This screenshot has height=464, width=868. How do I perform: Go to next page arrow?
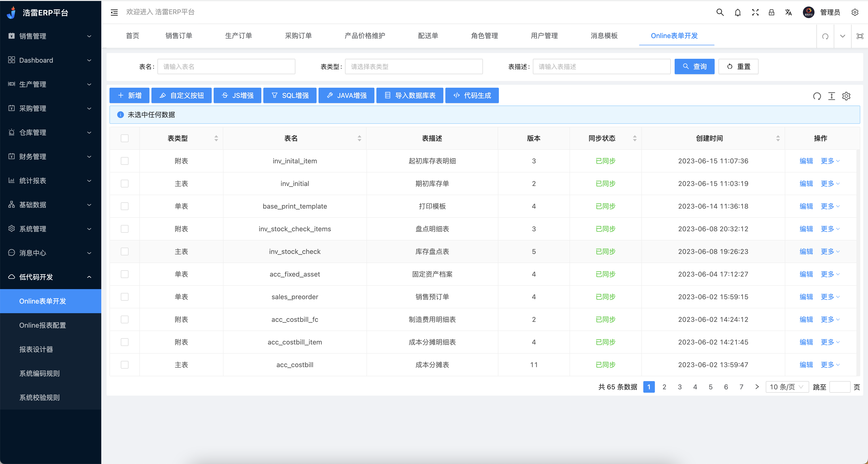click(x=757, y=387)
